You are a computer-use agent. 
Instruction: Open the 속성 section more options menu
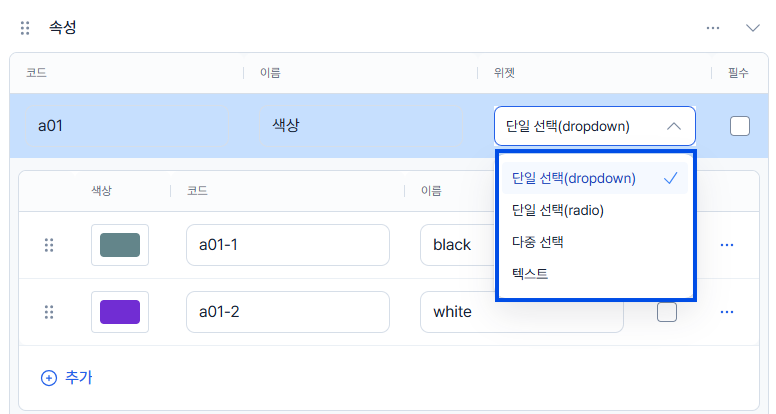(x=713, y=28)
